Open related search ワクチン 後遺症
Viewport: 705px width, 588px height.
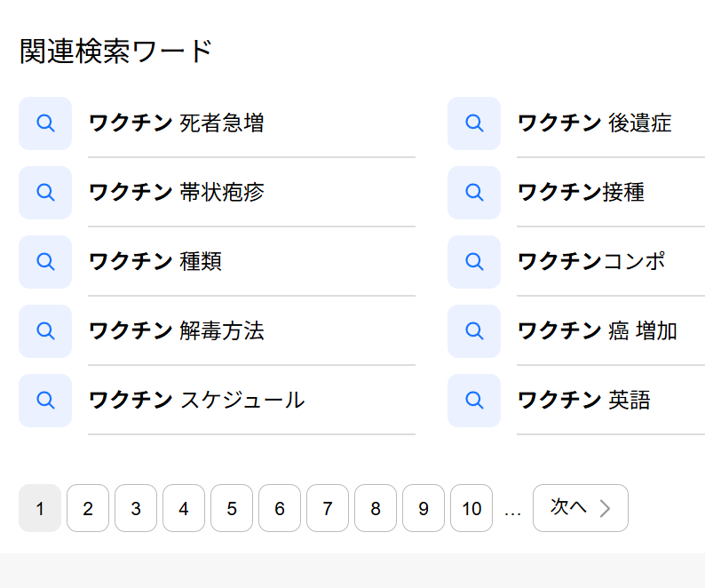(595, 123)
